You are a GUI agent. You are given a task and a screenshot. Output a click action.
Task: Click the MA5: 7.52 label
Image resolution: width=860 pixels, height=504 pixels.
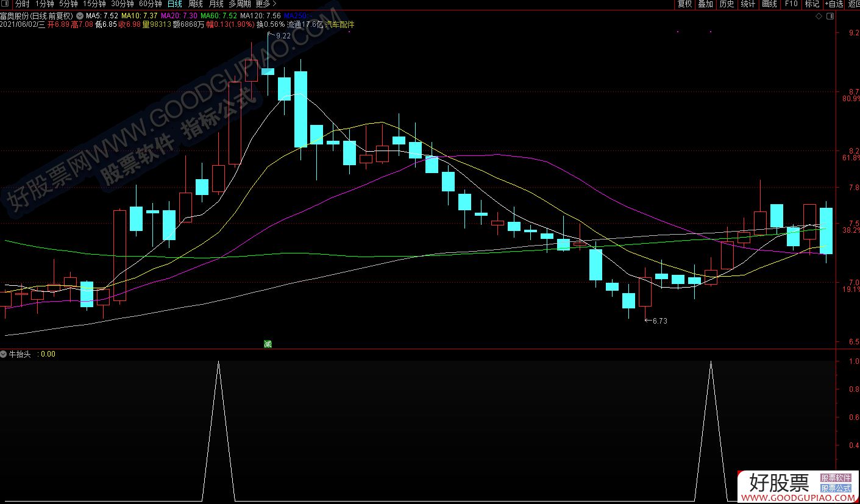(x=102, y=15)
